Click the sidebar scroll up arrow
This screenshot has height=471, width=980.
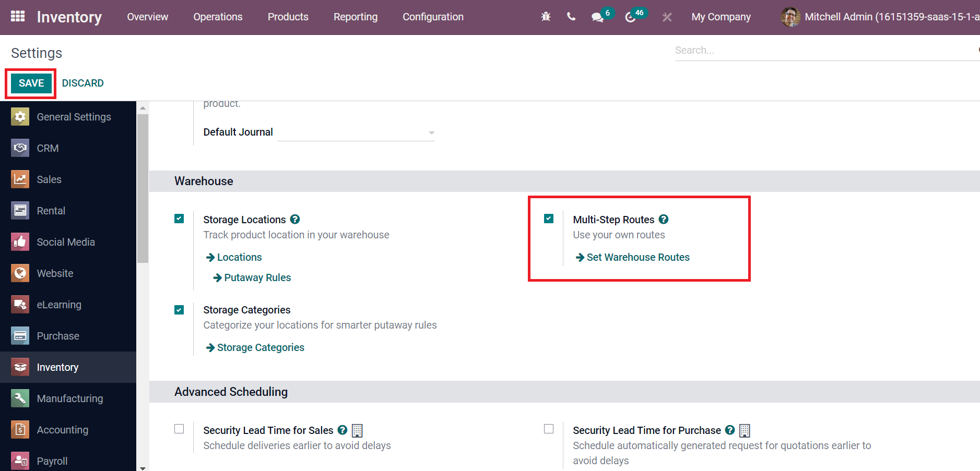click(143, 108)
